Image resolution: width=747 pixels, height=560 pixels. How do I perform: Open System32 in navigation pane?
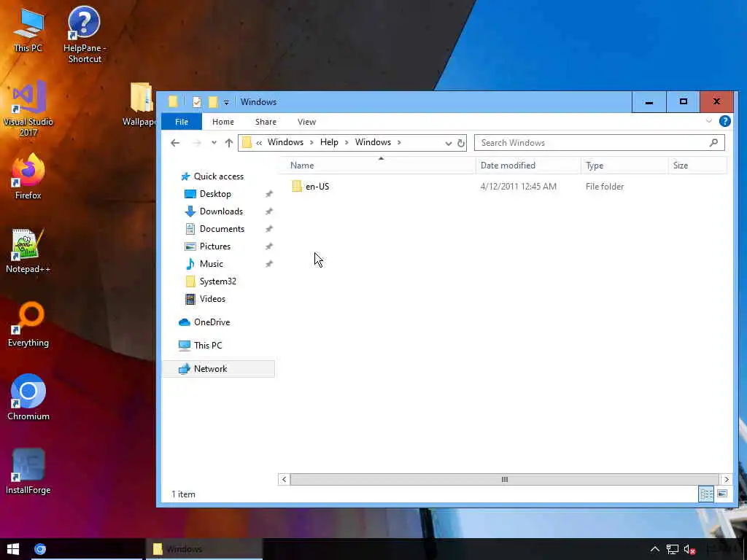(x=211, y=281)
